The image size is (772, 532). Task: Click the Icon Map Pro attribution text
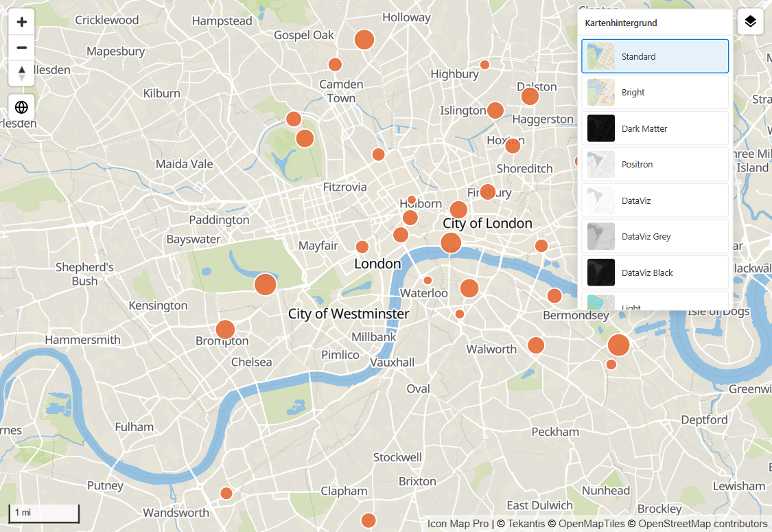pyautogui.click(x=458, y=524)
